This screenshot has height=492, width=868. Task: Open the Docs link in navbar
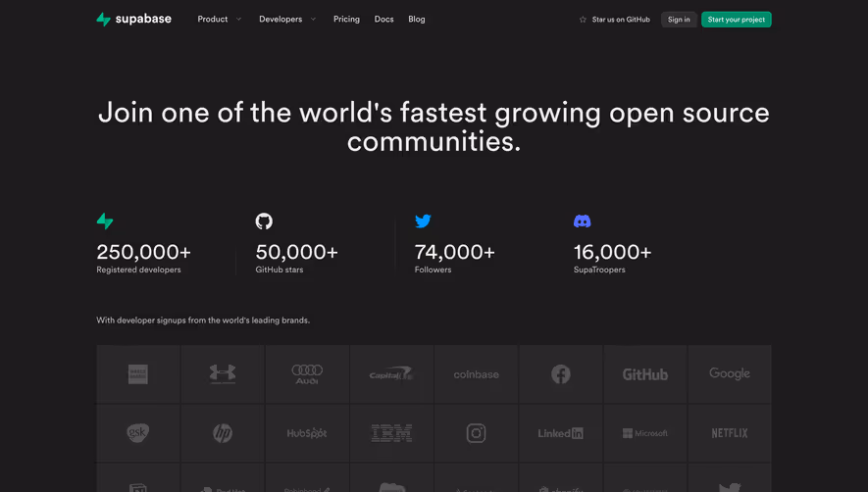[x=383, y=20]
